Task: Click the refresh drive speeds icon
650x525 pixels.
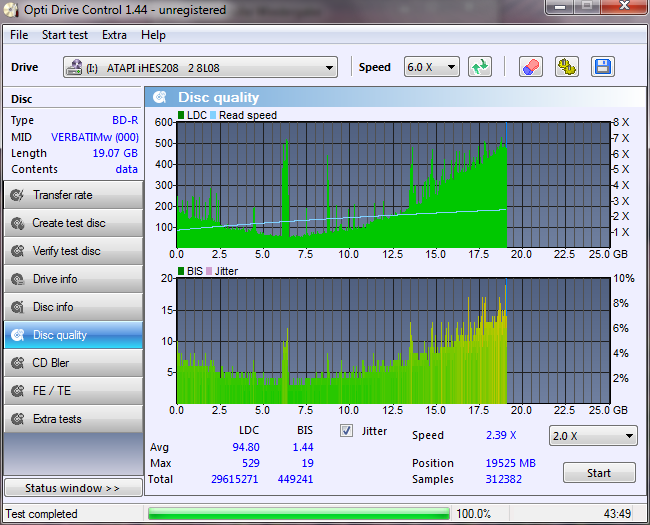Action: click(480, 67)
